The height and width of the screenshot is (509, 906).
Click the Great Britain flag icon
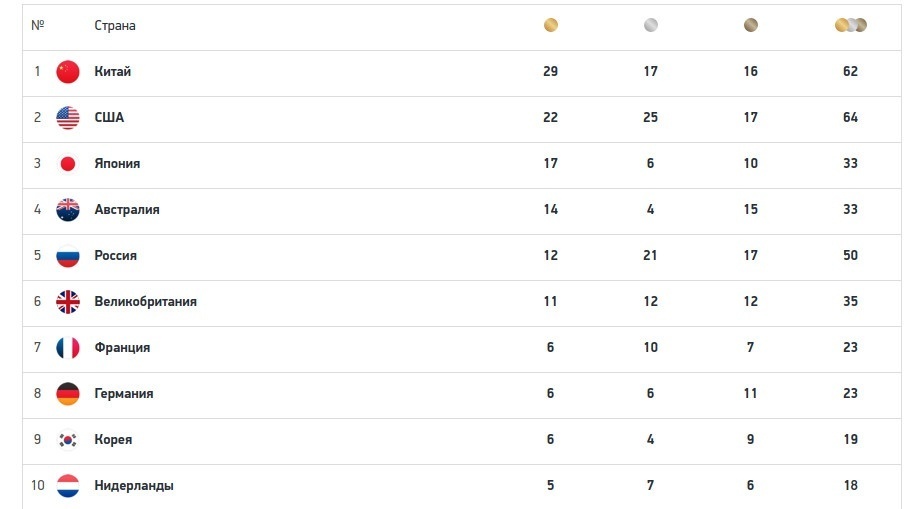(x=68, y=302)
